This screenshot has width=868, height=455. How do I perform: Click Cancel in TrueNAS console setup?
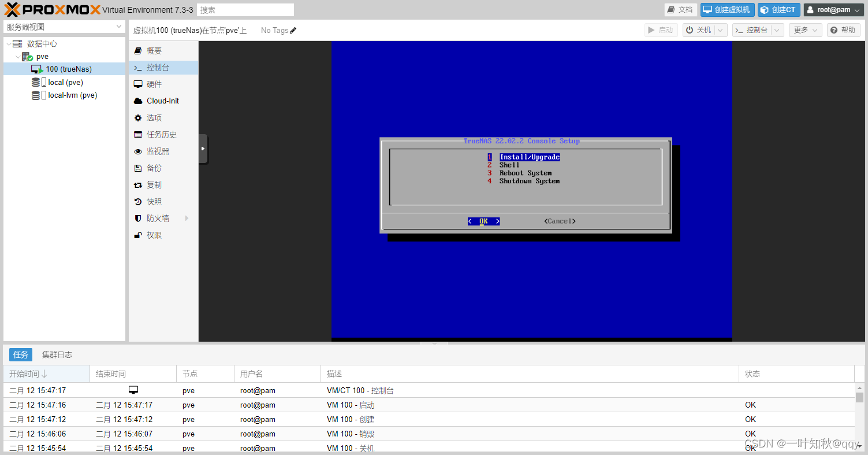coord(560,221)
